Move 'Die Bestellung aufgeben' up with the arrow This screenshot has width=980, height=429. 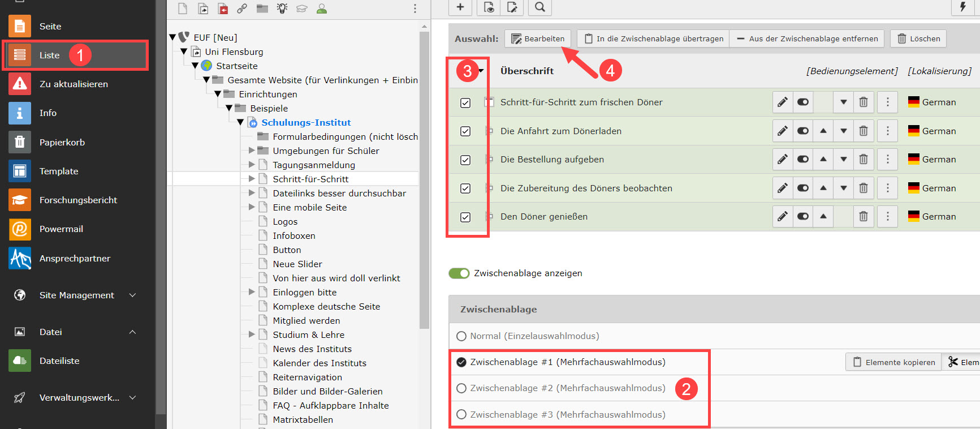point(823,160)
